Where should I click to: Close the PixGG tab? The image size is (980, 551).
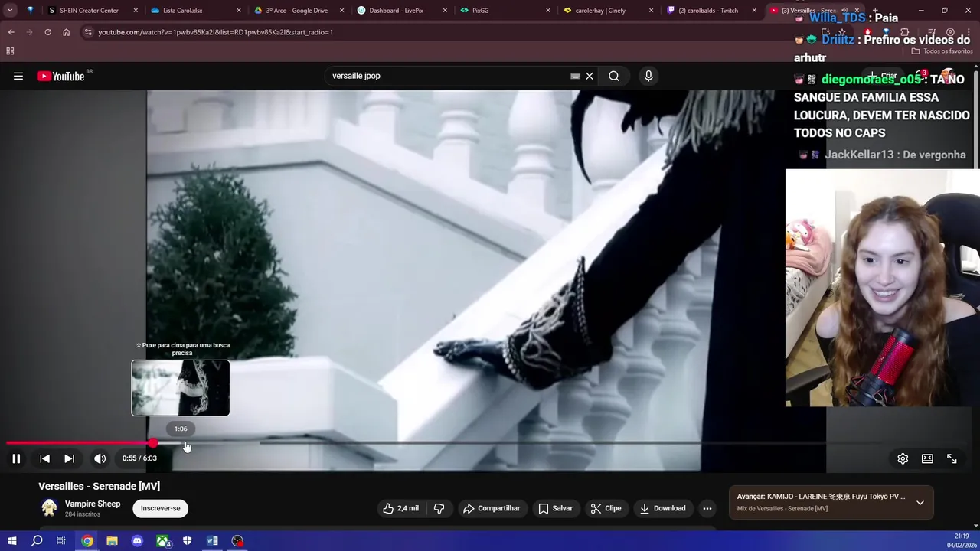point(547,11)
